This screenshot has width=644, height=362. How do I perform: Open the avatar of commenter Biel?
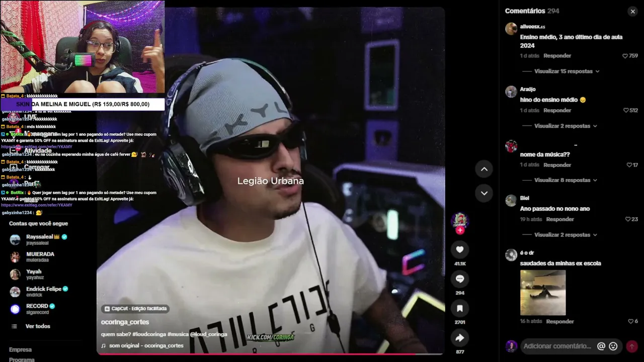click(511, 201)
